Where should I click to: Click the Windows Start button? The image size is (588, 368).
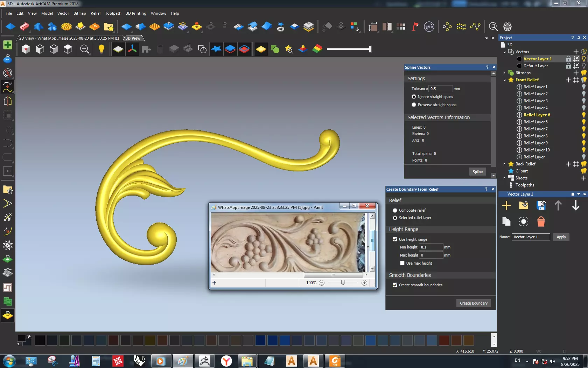point(9,361)
